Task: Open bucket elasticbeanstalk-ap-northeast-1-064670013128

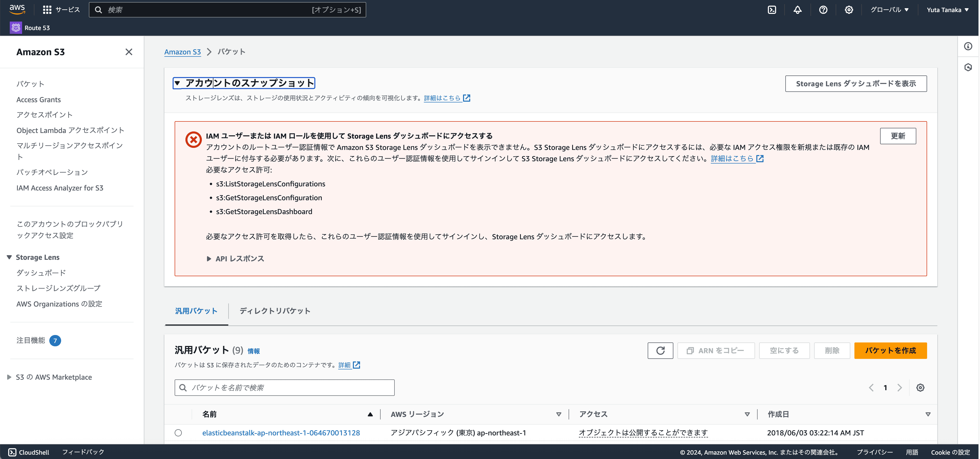Action: coord(281,433)
